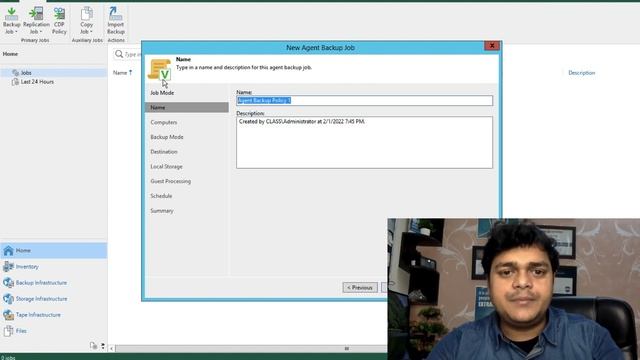Click the Import Backup ribbon icon
640x360 pixels.
[116, 20]
